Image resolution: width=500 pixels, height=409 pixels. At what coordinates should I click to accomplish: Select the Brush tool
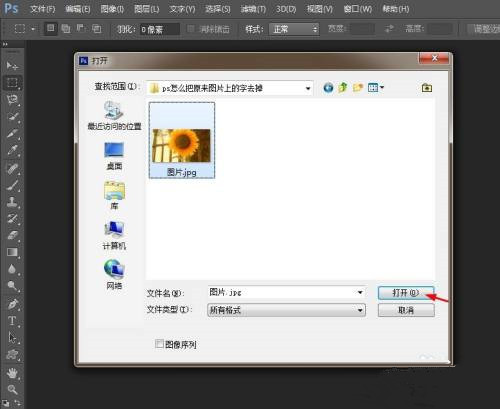[12, 185]
